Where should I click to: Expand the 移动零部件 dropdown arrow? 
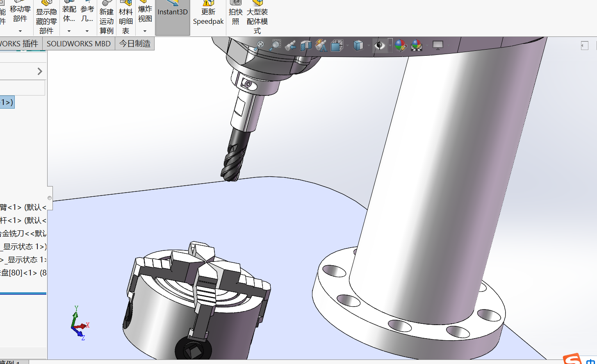coord(20,31)
